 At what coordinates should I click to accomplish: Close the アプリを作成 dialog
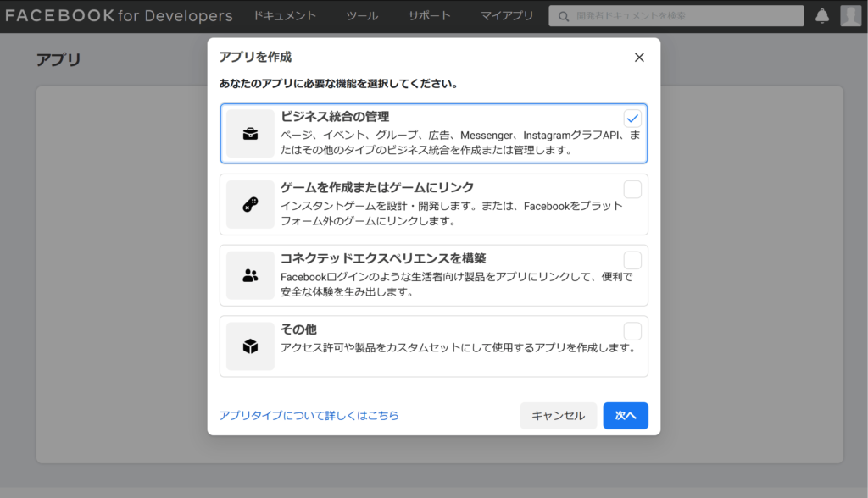pyautogui.click(x=639, y=58)
